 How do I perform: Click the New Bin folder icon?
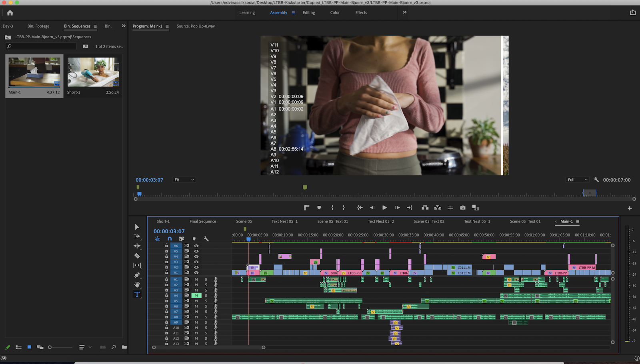124,347
